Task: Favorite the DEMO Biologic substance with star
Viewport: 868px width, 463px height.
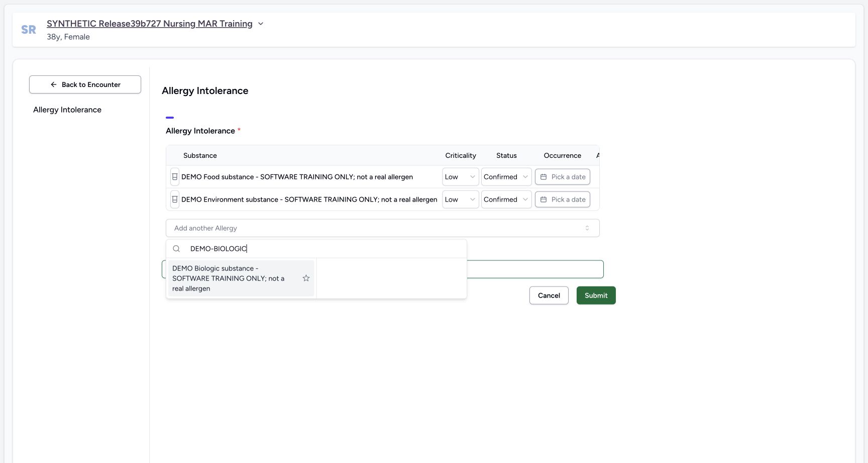Action: (306, 279)
